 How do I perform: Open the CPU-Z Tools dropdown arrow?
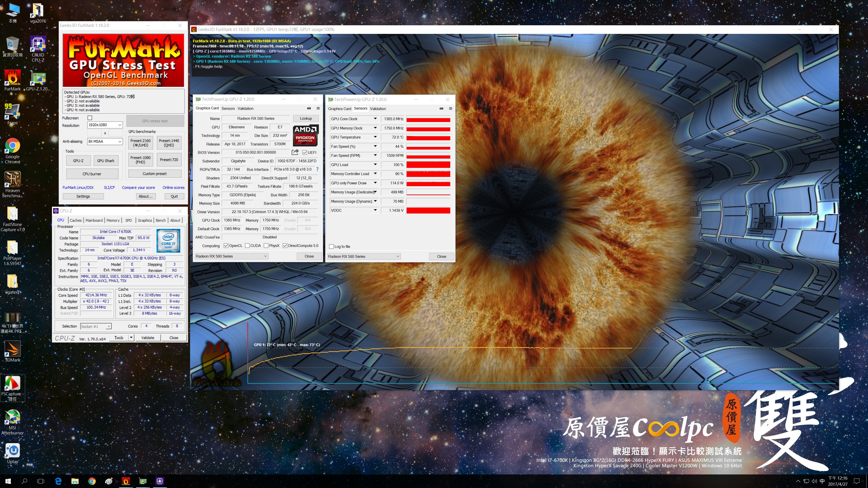131,338
